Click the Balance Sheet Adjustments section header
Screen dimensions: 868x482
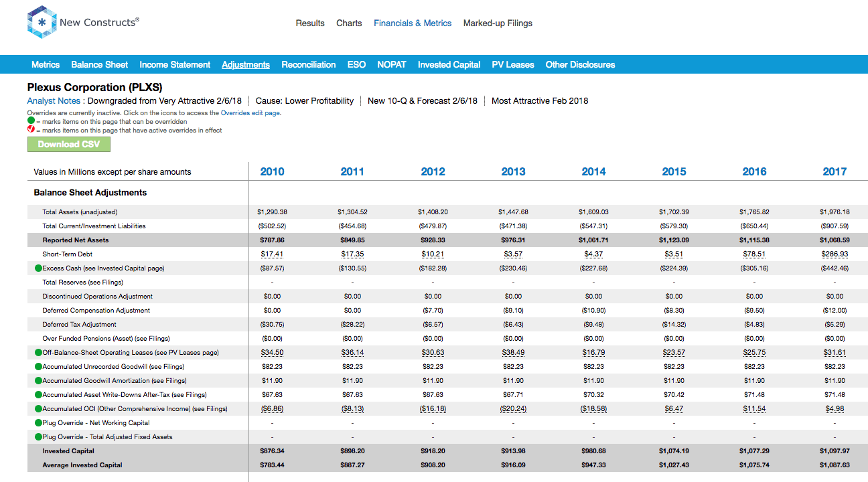(90, 193)
